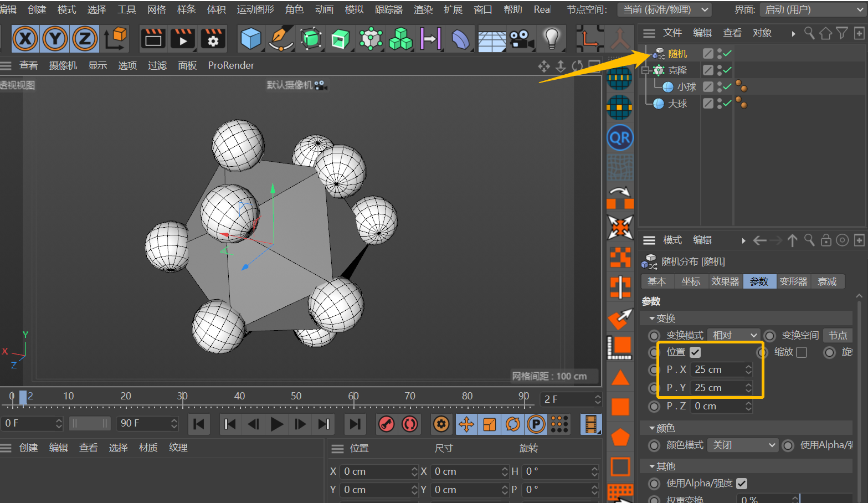Switch to the 基本 tab
The image size is (868, 503).
click(x=657, y=281)
